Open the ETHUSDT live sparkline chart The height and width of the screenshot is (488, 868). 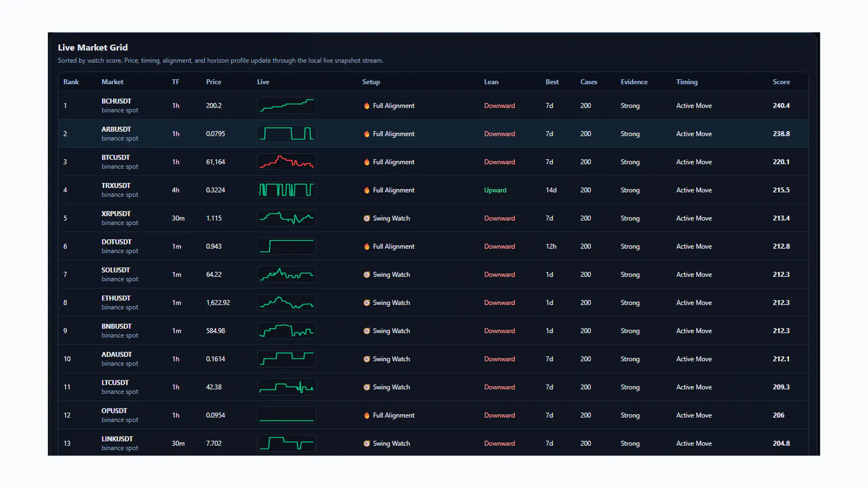click(286, 303)
